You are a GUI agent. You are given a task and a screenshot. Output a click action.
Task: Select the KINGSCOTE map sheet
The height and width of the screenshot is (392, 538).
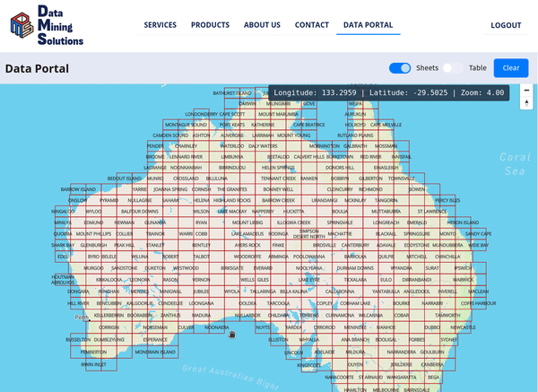pyautogui.click(x=309, y=365)
